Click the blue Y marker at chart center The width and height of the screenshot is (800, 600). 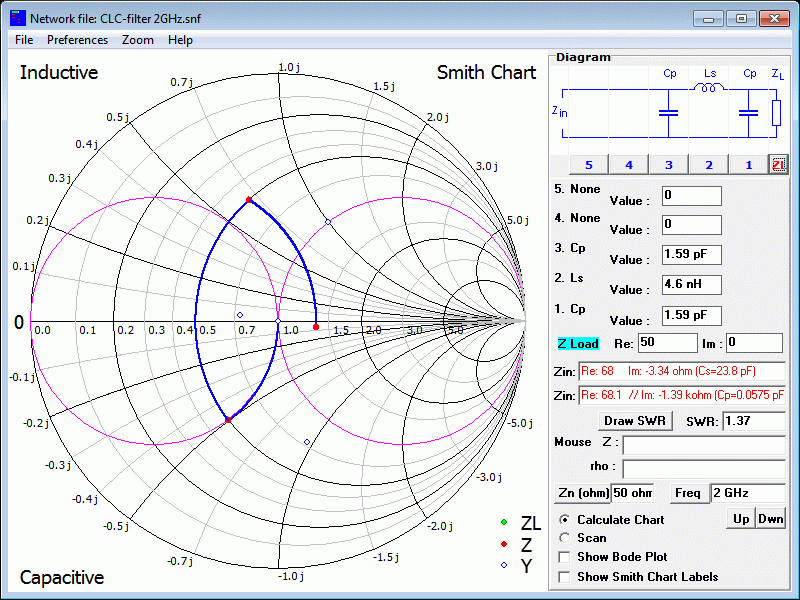[278, 321]
